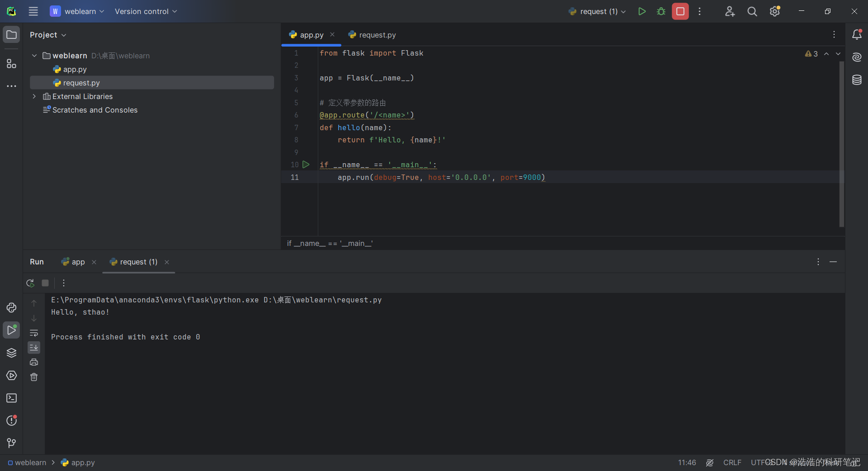Open the Problems tool window icon
The height and width of the screenshot is (471, 868).
tap(11, 420)
